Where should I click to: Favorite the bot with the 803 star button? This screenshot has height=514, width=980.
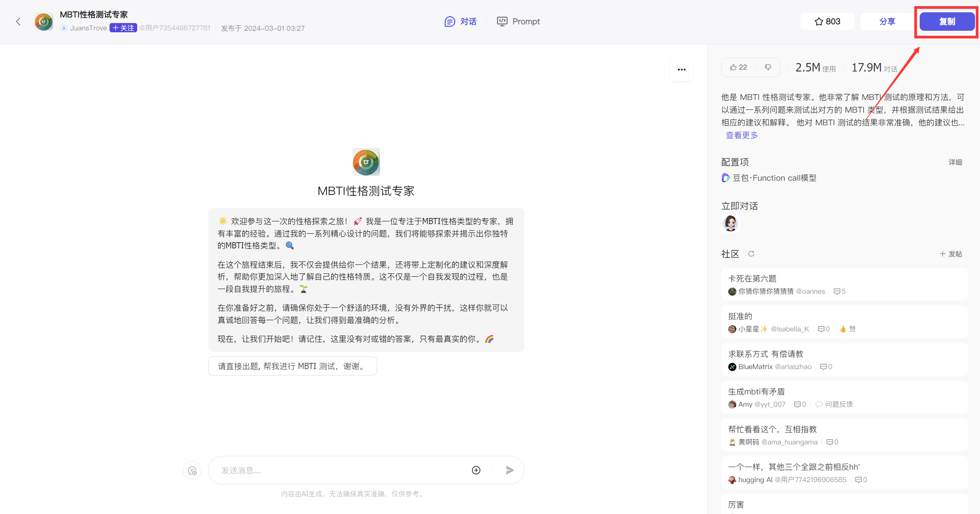[827, 22]
